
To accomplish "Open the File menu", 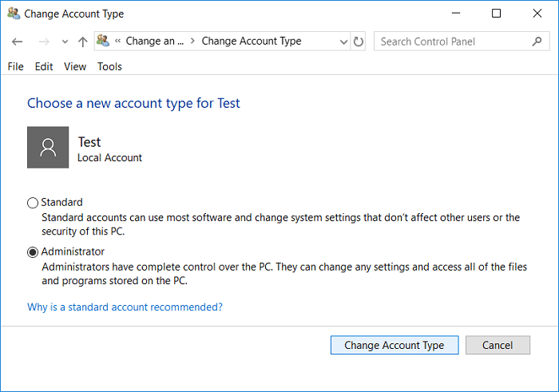I will 15,66.
